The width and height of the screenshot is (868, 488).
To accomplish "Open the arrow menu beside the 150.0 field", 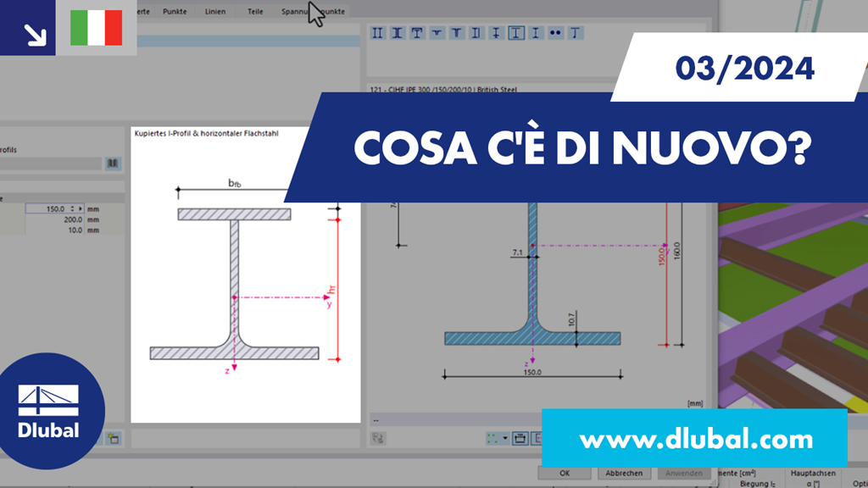I will click(x=81, y=208).
